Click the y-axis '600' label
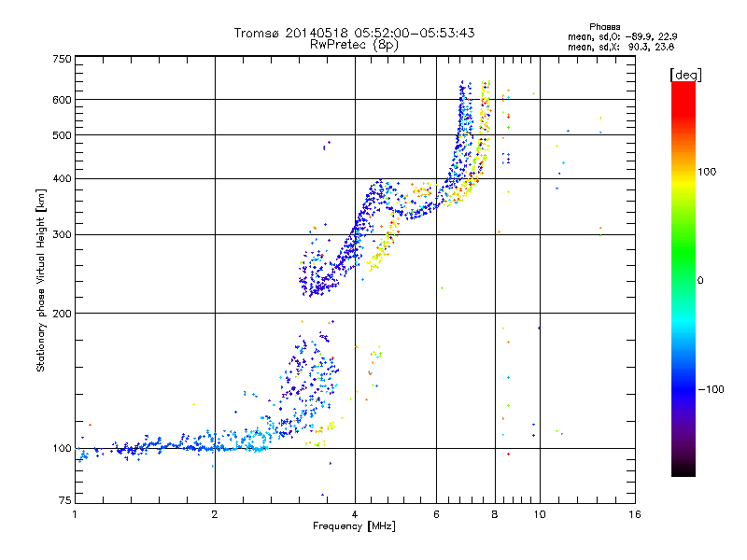 point(63,100)
